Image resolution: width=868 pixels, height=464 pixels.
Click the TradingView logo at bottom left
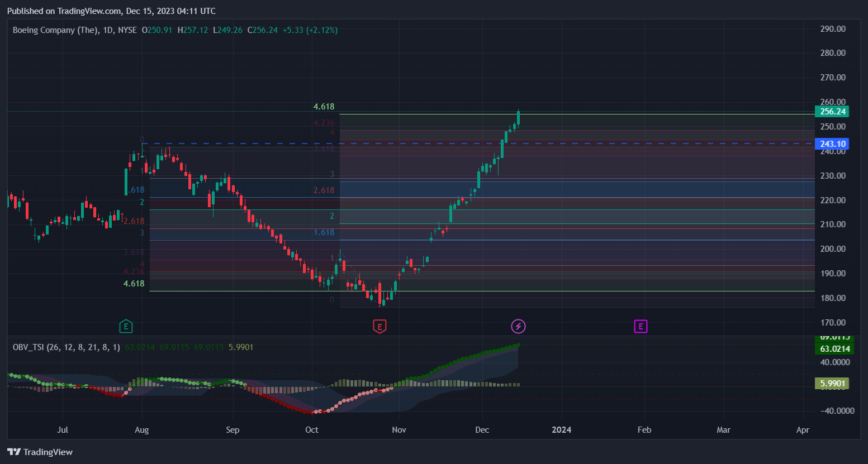click(x=40, y=452)
